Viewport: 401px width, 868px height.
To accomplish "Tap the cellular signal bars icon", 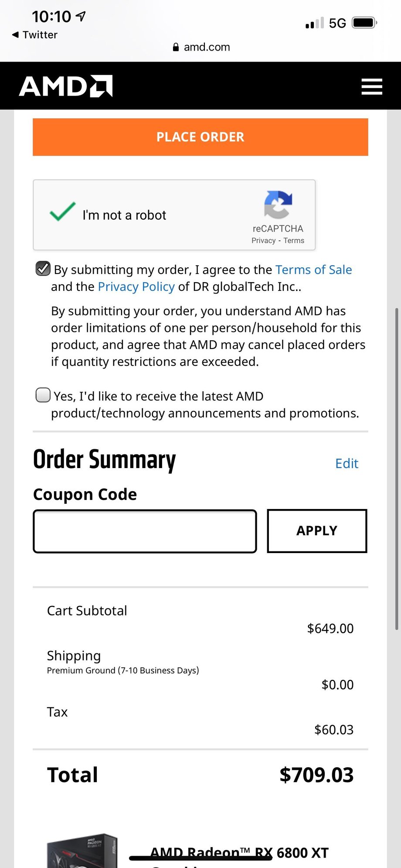I will coord(315,23).
